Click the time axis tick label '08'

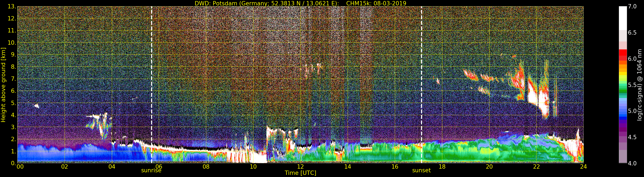coord(206,167)
